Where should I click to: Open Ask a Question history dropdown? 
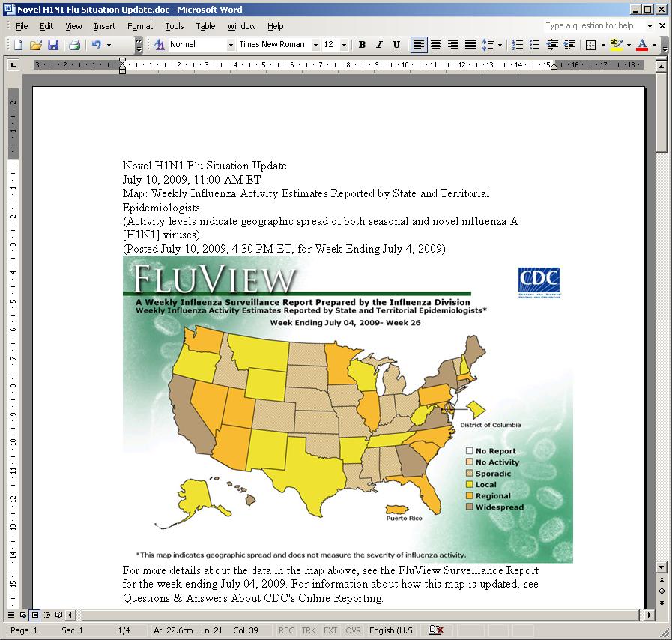tap(650, 26)
